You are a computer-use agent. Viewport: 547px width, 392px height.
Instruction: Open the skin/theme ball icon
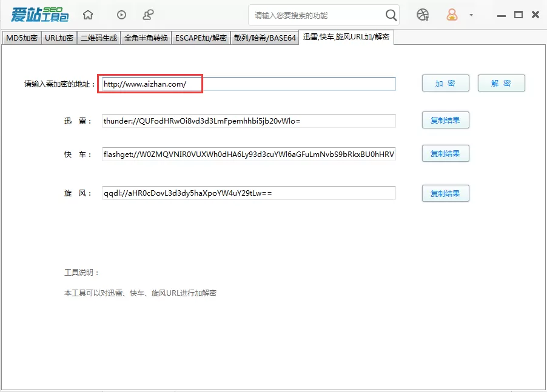pos(423,15)
